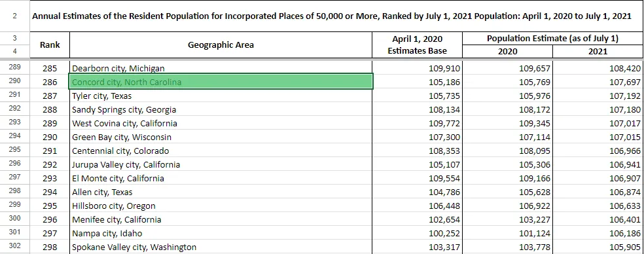
Task: Select the Sandy Springs city, Georgia cell
Action: [221, 110]
